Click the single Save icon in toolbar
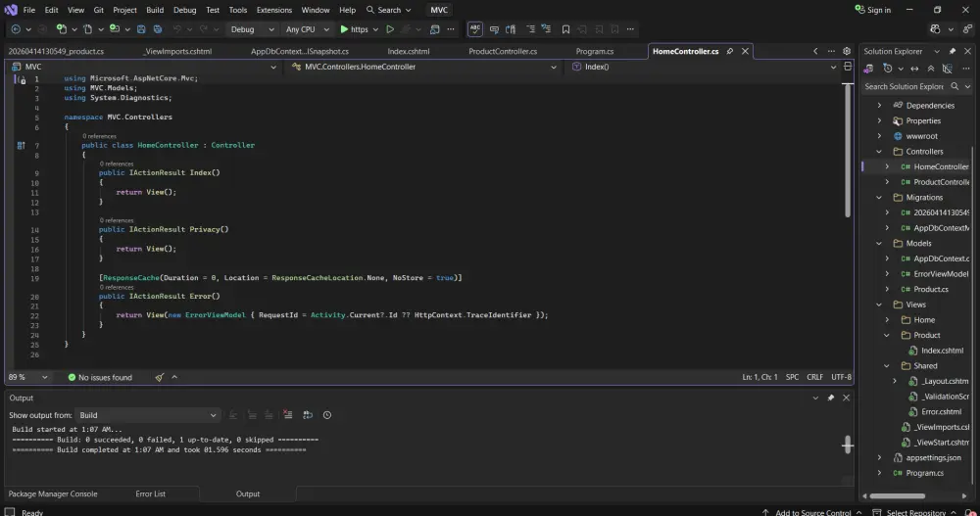The height and width of the screenshot is (516, 980). point(141,29)
